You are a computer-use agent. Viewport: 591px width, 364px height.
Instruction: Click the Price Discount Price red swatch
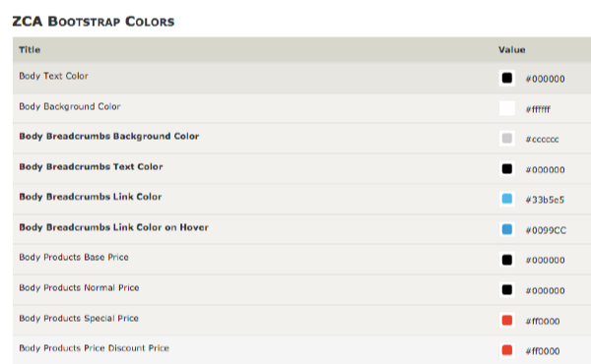coord(507,350)
